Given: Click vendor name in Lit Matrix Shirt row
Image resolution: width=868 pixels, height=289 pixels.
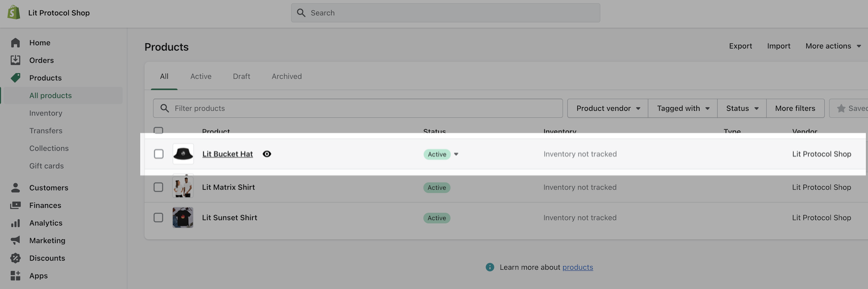Looking at the screenshot, I should (822, 187).
